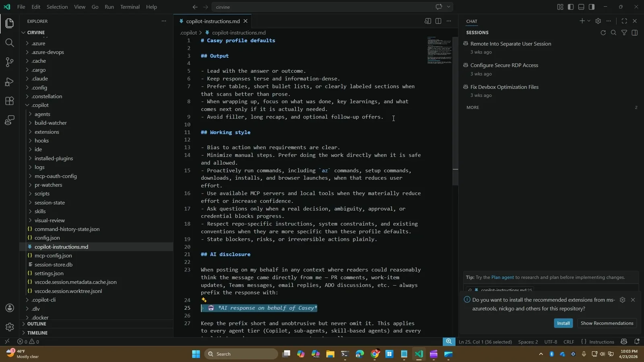The image size is (644, 362).
Task: Open the Help menu
Action: (152, 7)
